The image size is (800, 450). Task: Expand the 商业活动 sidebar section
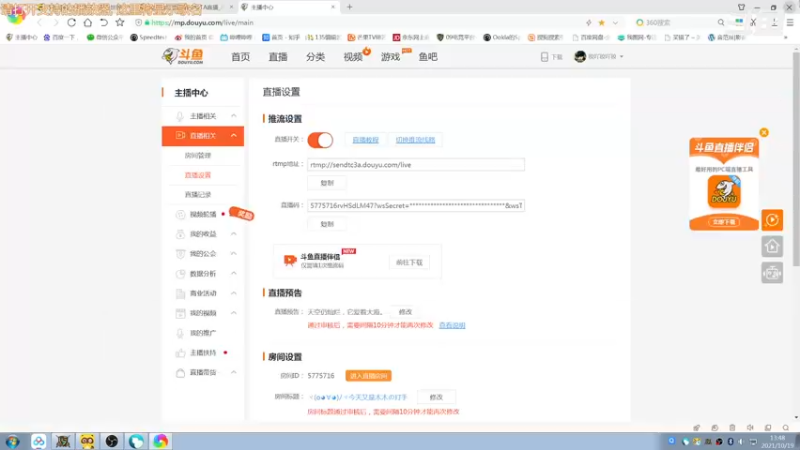click(x=234, y=293)
